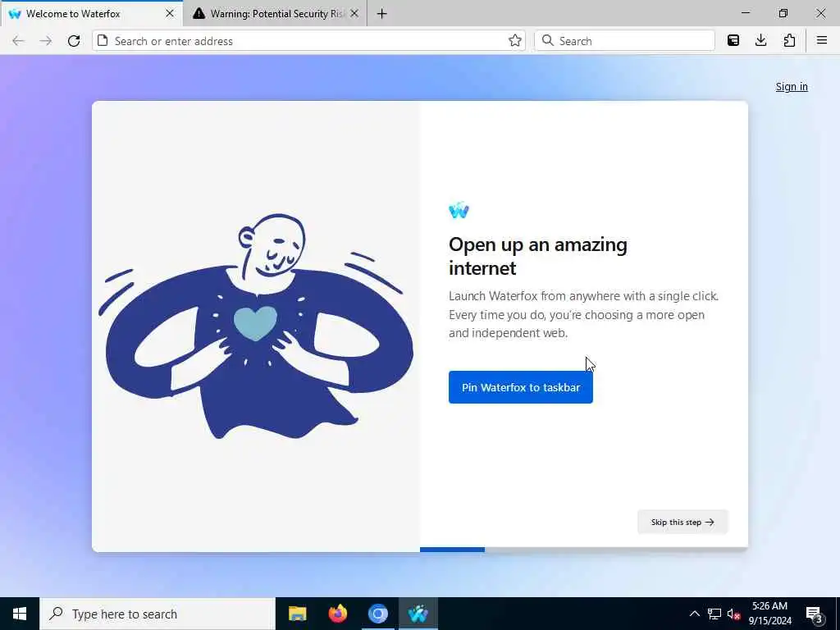The width and height of the screenshot is (840, 630).
Task: Go forward using the forward arrow
Action: (46, 41)
